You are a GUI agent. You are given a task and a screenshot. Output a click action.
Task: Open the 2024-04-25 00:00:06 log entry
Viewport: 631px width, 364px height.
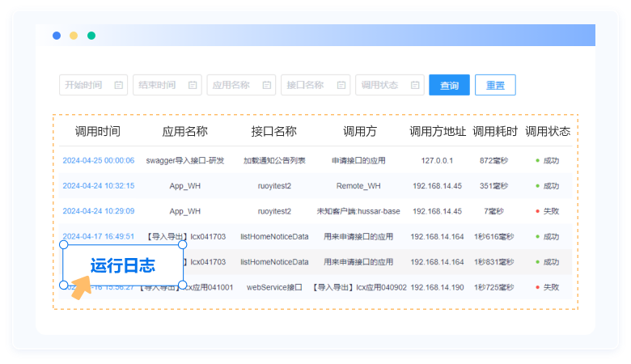pos(98,161)
